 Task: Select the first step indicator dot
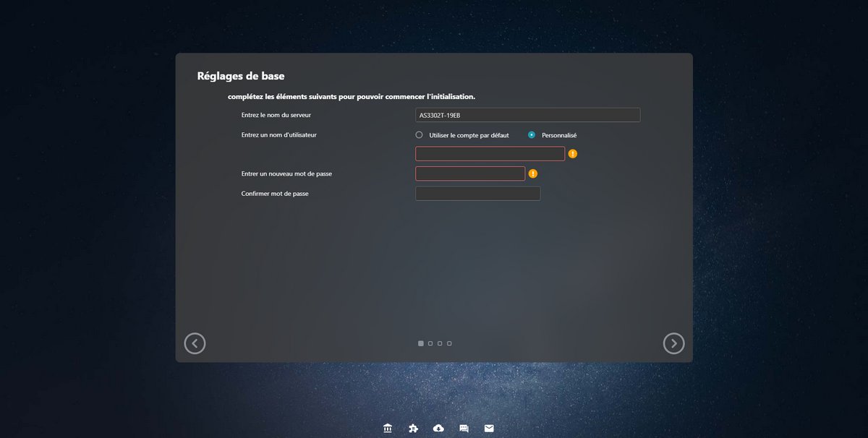[421, 343]
